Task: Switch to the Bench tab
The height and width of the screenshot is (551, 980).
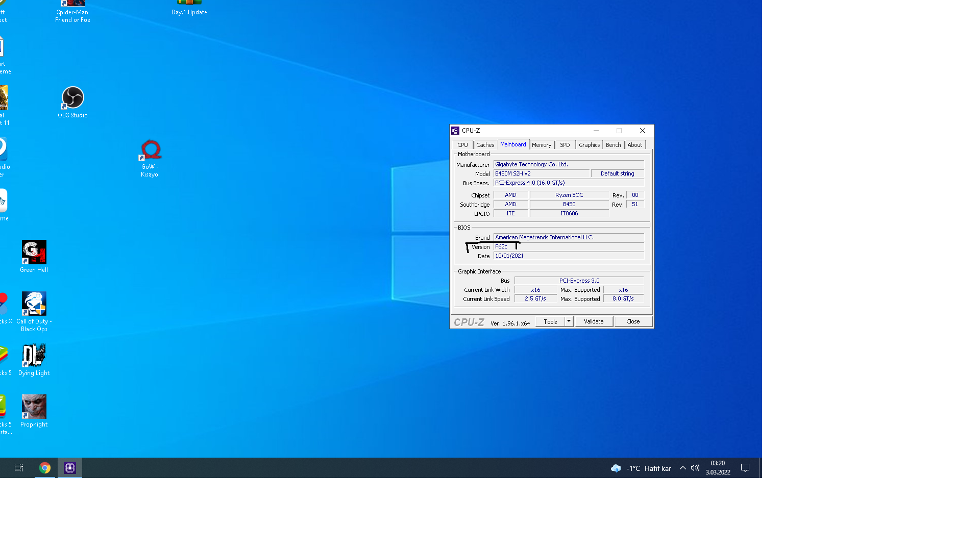Action: pos(613,144)
